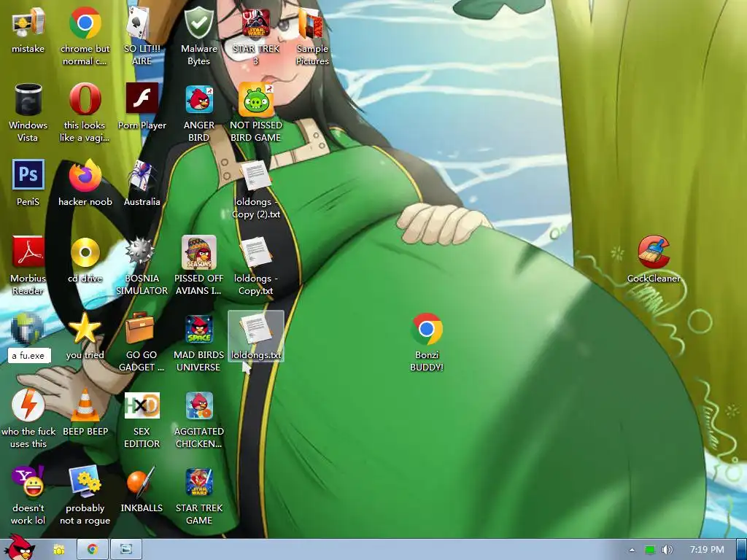
Task: Switch to Chrome taskbar button
Action: click(x=92, y=550)
